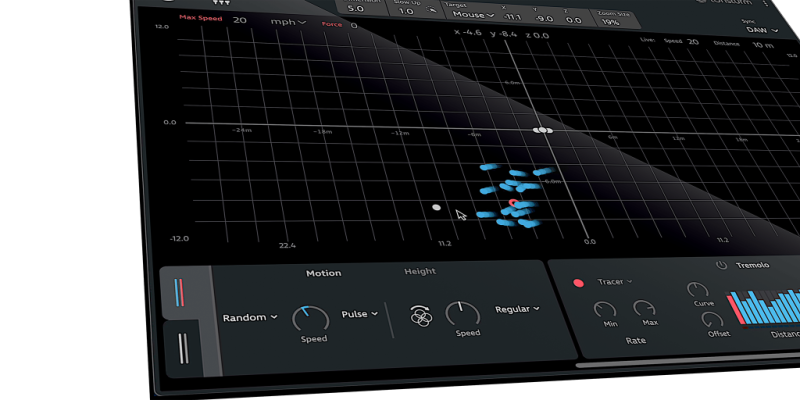Edit the Target Z value 0.0
800x400 pixels.
(x=573, y=20)
